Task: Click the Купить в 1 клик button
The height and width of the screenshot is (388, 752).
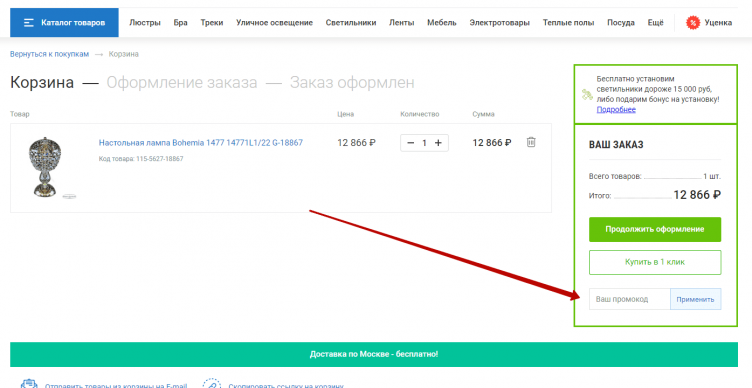Action: pyautogui.click(x=655, y=262)
